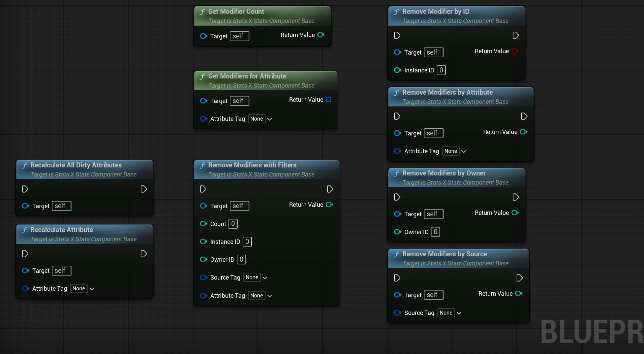
Task: Click the execution input pin on Remove Modifier by ID
Action: pyautogui.click(x=397, y=35)
